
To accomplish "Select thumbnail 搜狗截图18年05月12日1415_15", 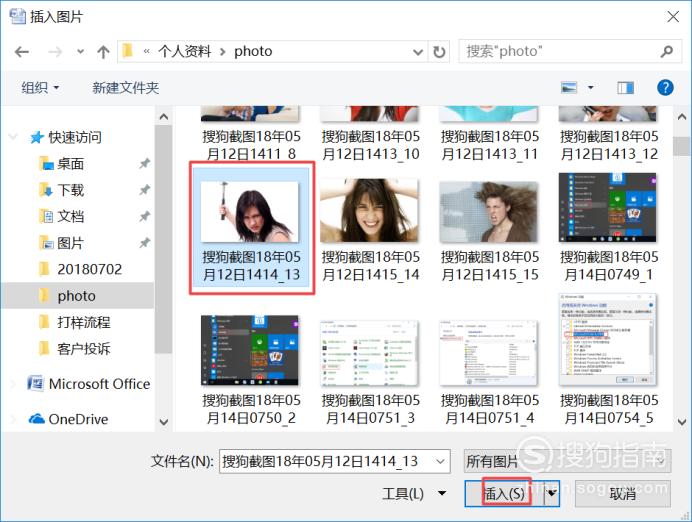I will click(x=489, y=212).
